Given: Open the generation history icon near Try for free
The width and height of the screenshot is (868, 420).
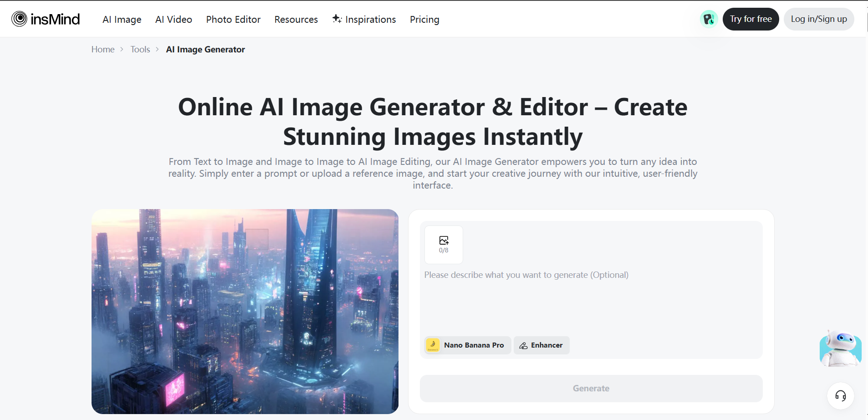Looking at the screenshot, I should tap(709, 19).
